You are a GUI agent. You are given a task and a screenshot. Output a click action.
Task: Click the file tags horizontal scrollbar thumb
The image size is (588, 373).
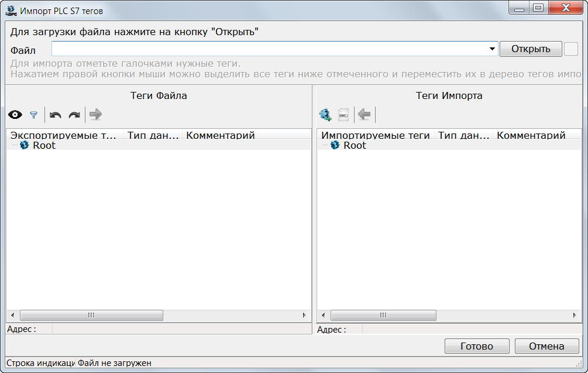coord(91,315)
